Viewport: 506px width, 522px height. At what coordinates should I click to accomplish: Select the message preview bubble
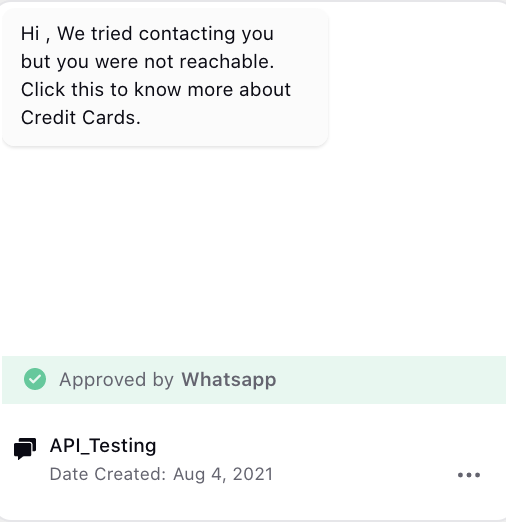165,77
